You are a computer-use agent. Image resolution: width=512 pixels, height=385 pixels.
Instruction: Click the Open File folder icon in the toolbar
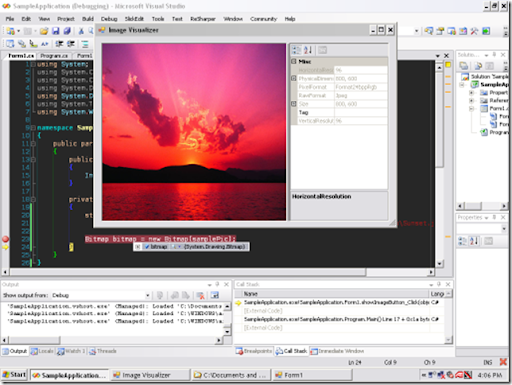click(44, 31)
